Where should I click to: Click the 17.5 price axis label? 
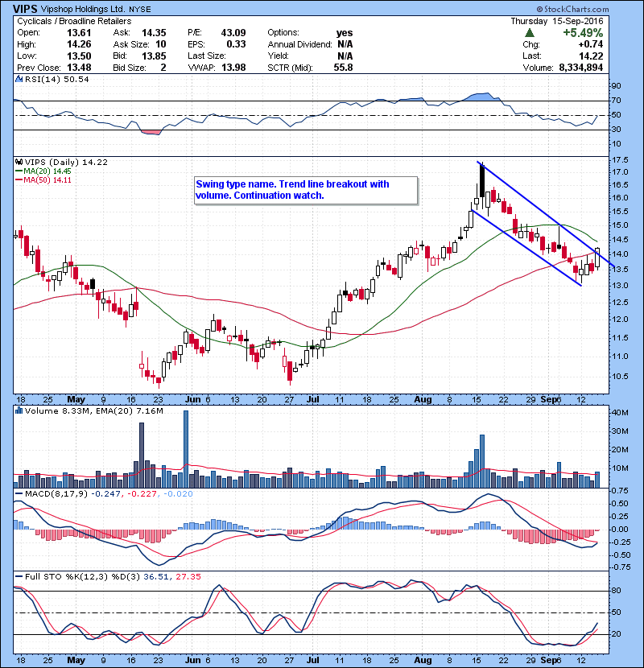620,160
